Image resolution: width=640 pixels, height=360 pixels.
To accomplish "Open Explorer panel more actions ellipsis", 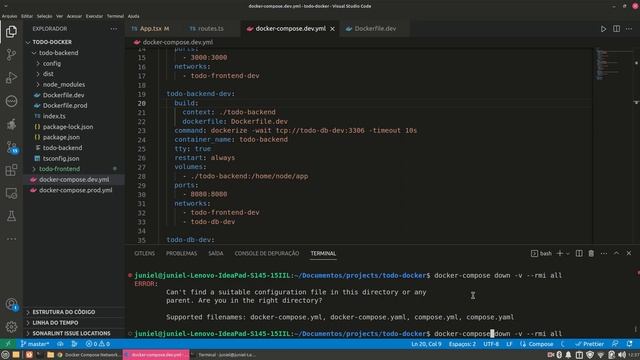I will 113,29.
